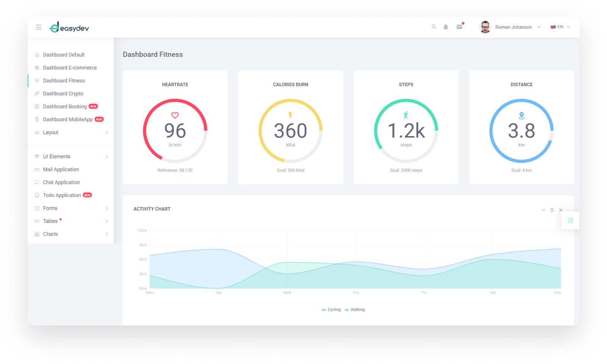Viewport: 607px width, 364px height.
Task: Toggle Cycling series in chart legend
Action: (x=331, y=310)
